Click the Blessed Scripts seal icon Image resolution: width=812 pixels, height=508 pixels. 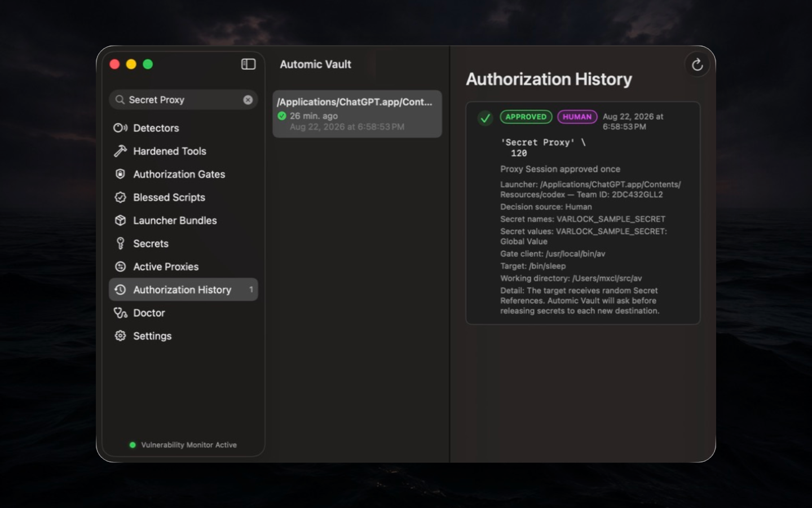coord(120,198)
